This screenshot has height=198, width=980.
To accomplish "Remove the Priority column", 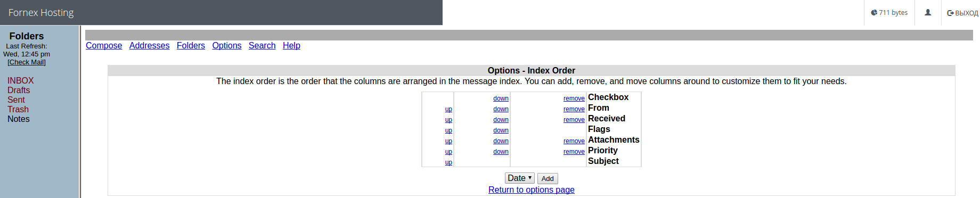I will pyautogui.click(x=574, y=152).
